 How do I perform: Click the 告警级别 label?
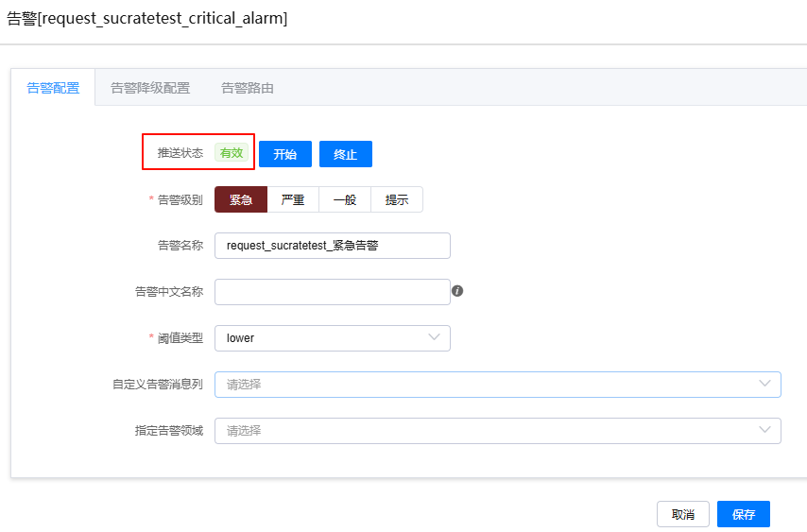coord(180,199)
